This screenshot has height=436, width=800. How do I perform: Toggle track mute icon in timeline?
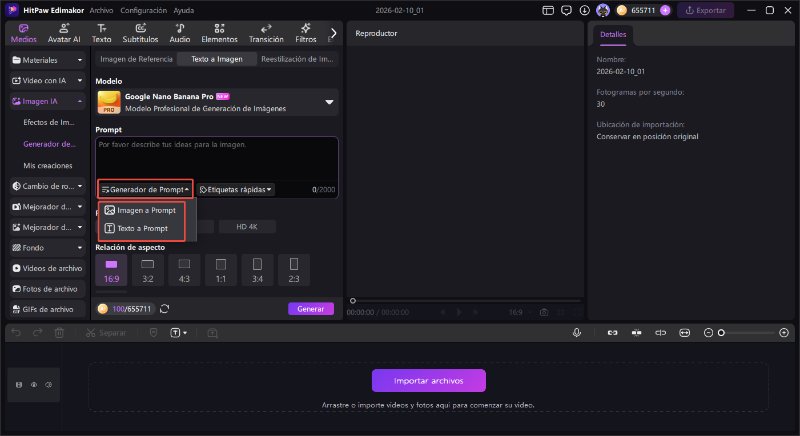(x=48, y=385)
